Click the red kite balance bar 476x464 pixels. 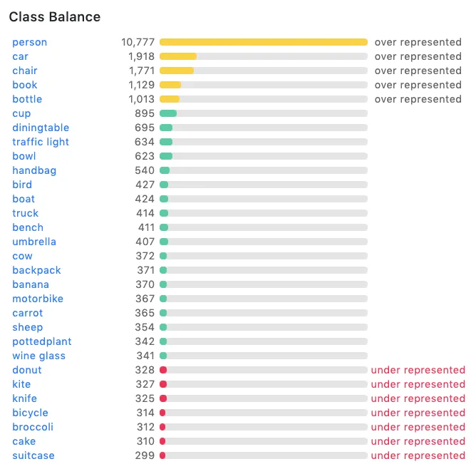click(163, 384)
